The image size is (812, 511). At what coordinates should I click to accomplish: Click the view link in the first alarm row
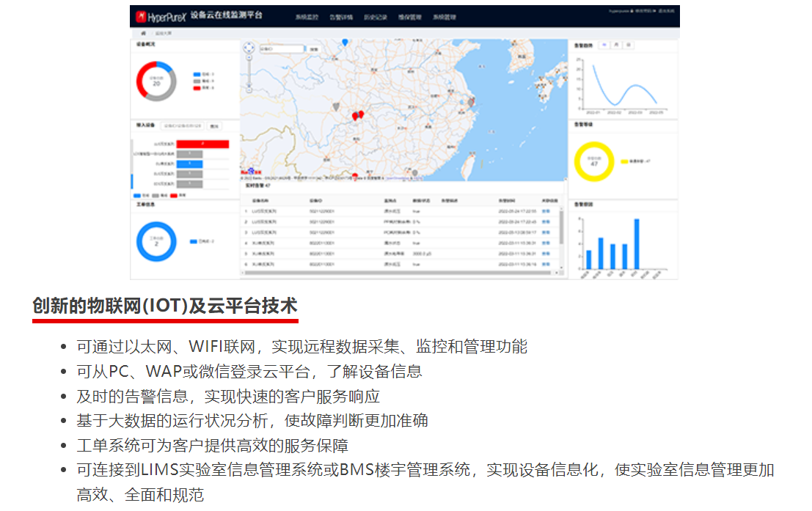pos(545,211)
